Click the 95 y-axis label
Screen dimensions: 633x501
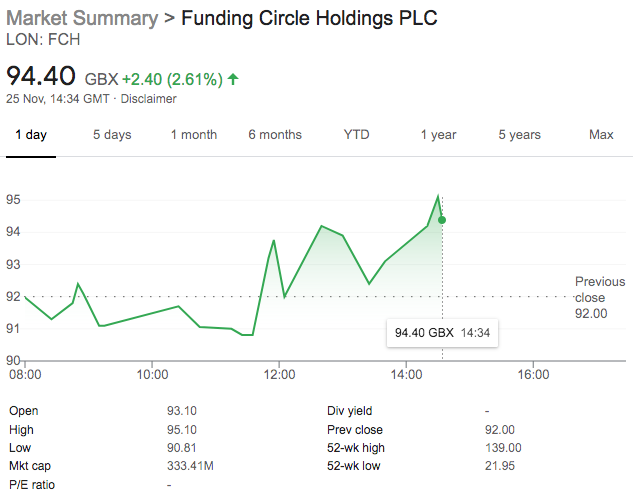click(13, 199)
